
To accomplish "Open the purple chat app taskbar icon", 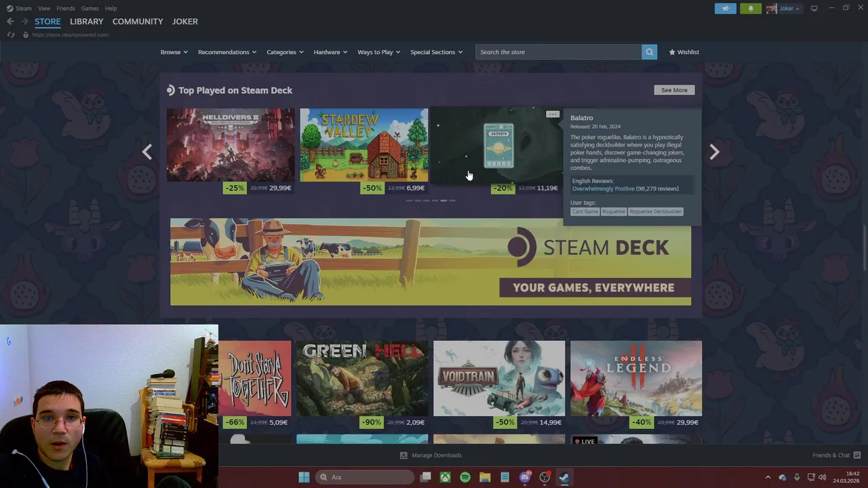I will tap(524, 477).
